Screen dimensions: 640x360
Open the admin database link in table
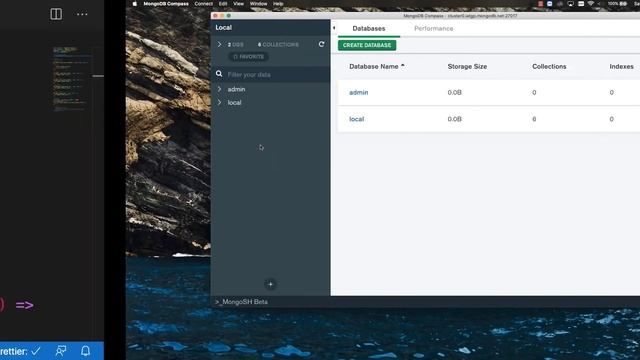[x=358, y=93]
